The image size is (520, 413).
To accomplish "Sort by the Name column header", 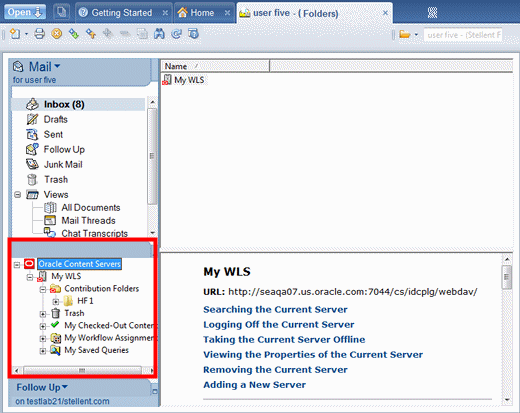I will [215, 66].
